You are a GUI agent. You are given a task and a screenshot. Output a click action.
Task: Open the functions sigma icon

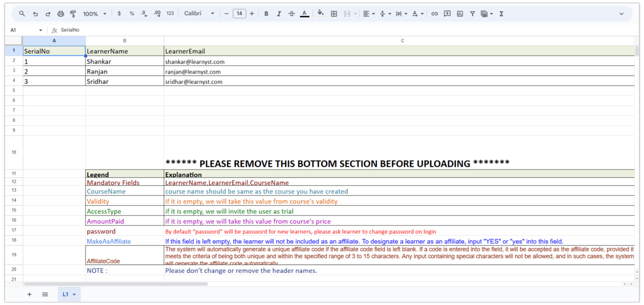501,14
